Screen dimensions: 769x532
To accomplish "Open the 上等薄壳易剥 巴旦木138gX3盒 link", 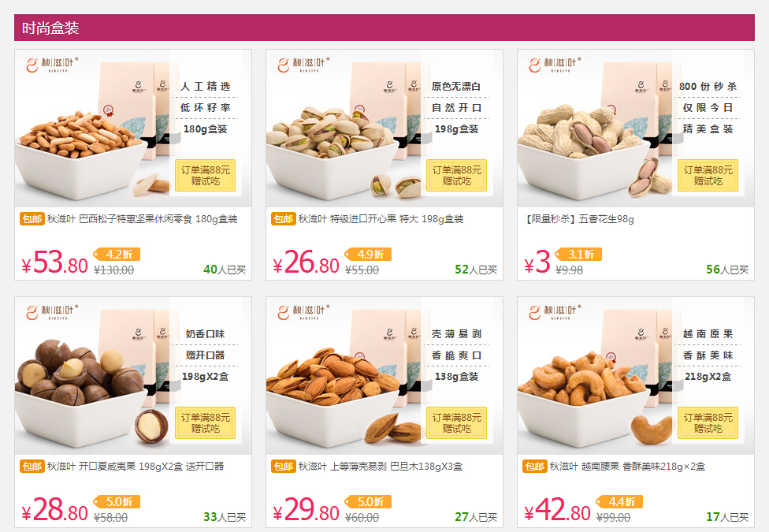I will [381, 467].
